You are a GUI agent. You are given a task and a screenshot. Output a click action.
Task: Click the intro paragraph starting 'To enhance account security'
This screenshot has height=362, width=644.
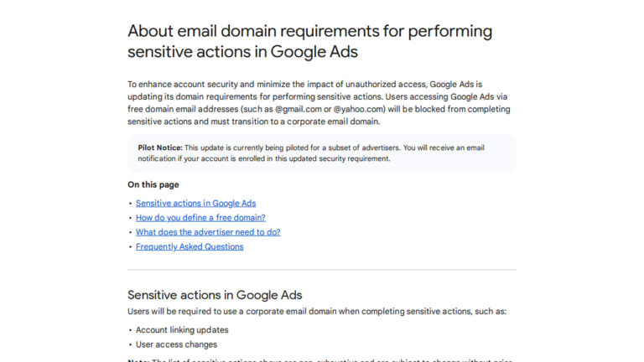pyautogui.click(x=319, y=103)
